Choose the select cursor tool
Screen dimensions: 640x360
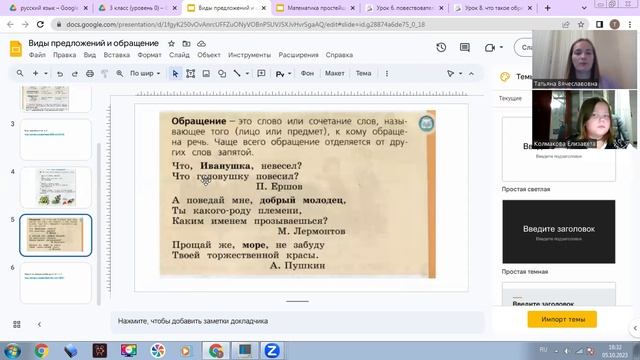(175, 74)
